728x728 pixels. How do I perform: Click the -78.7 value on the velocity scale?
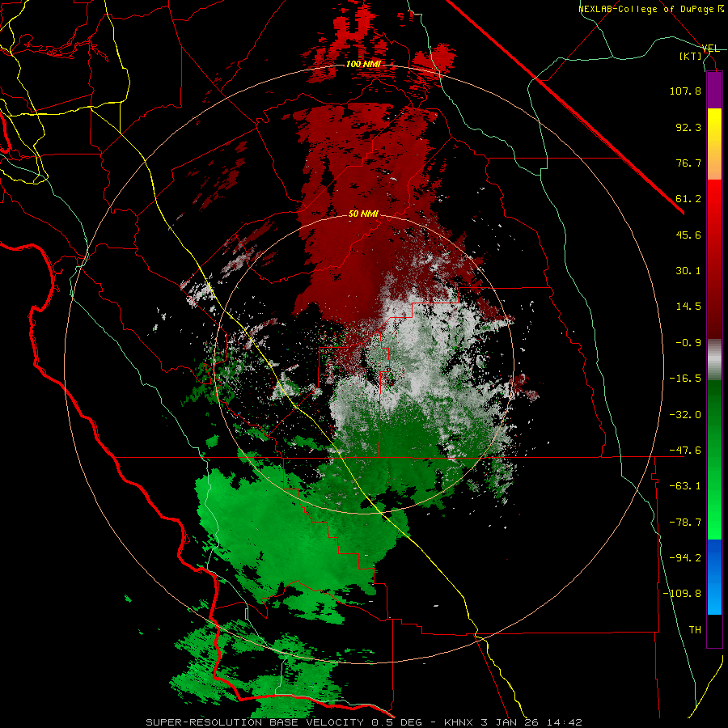point(685,523)
